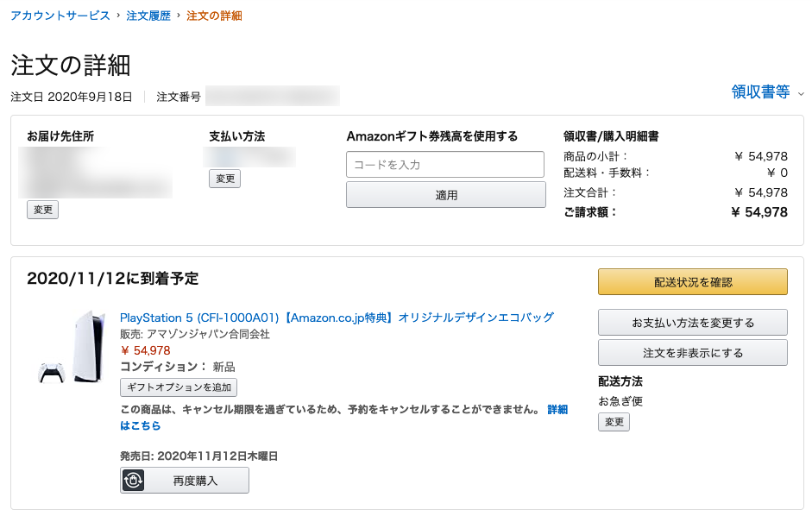This screenshot has width=812, height=516.
Task: Hide the order with 注文を非表示にする
Action: [x=692, y=352]
